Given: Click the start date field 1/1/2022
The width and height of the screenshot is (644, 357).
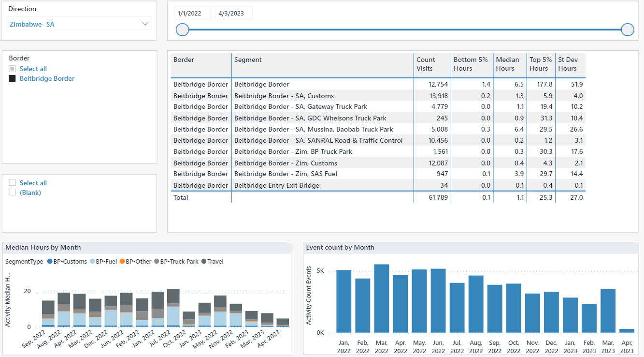Looking at the screenshot, I should click(193, 13).
